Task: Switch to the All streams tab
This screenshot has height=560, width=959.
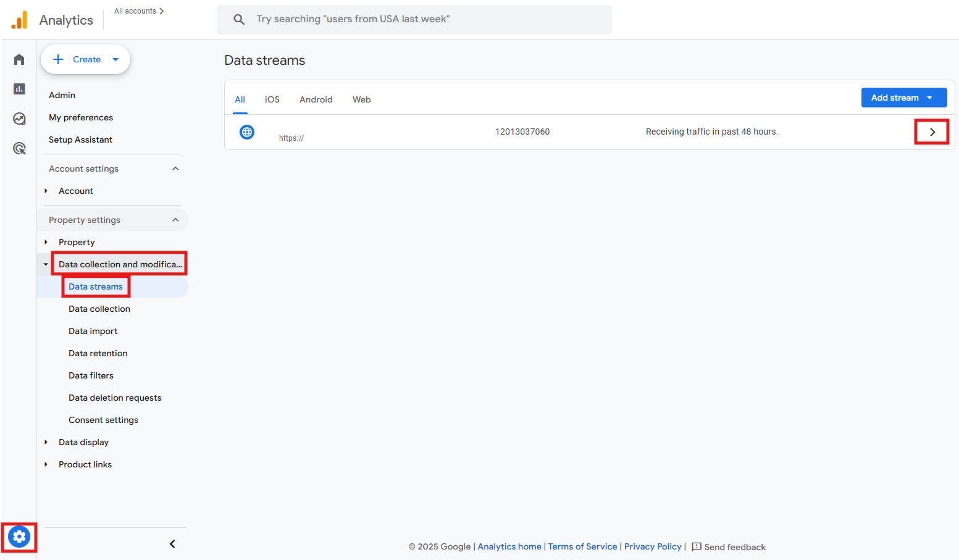Action: coord(240,99)
